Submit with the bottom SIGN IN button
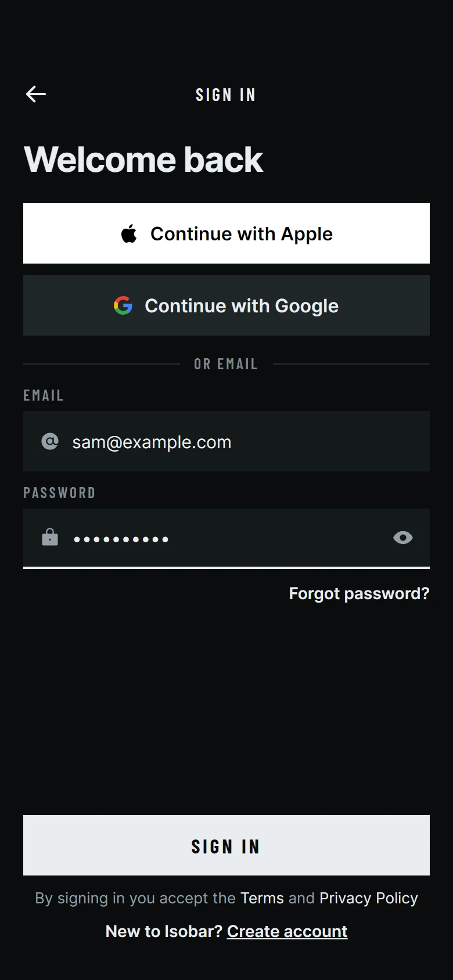 coord(227,845)
